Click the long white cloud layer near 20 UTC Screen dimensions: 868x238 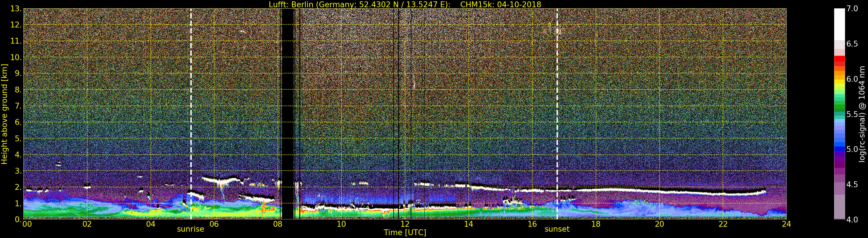tap(659, 191)
